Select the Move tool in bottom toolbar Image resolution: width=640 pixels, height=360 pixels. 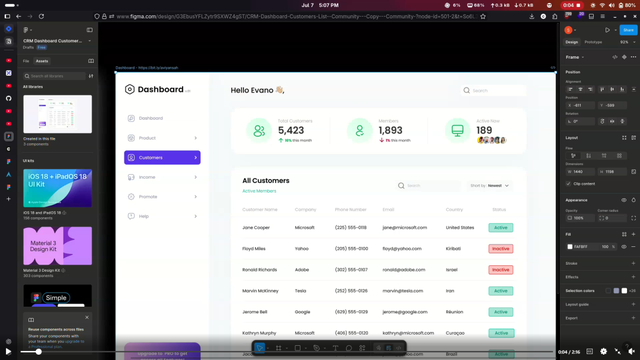coord(260,348)
